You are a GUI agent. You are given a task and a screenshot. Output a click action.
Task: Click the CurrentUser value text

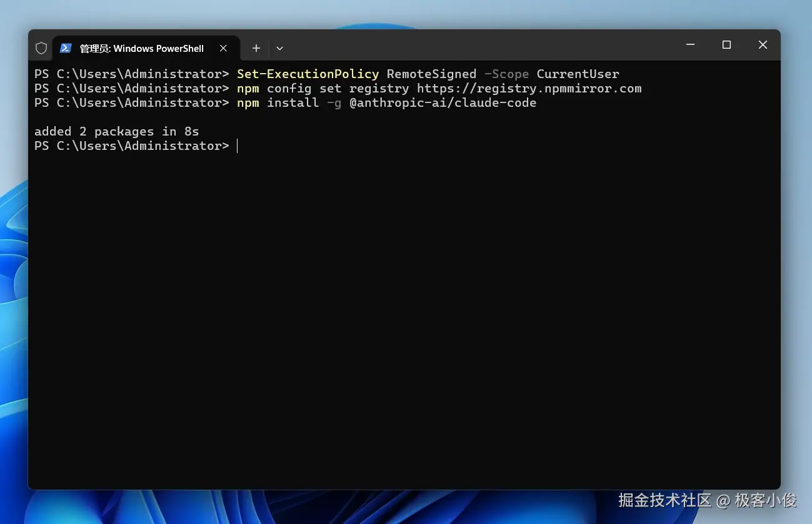pos(578,74)
